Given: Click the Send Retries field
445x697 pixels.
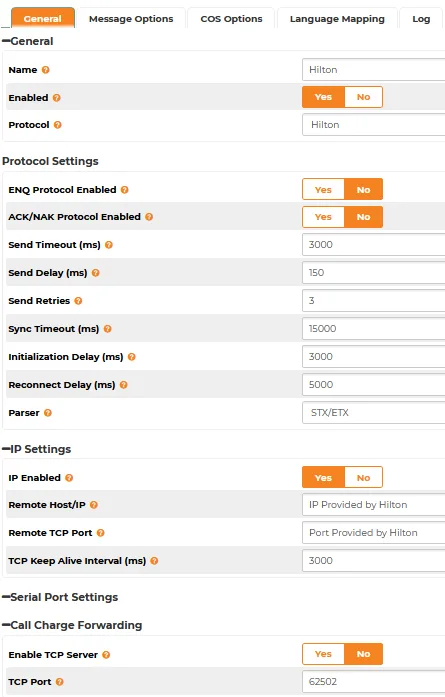Looking at the screenshot, I should coord(373,300).
